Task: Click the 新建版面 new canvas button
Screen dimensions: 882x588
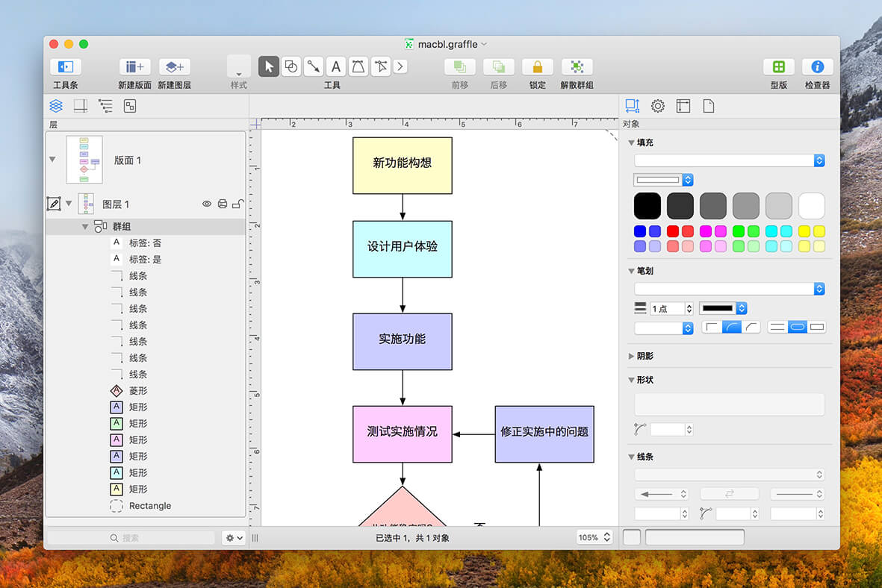Action: pyautogui.click(x=134, y=67)
